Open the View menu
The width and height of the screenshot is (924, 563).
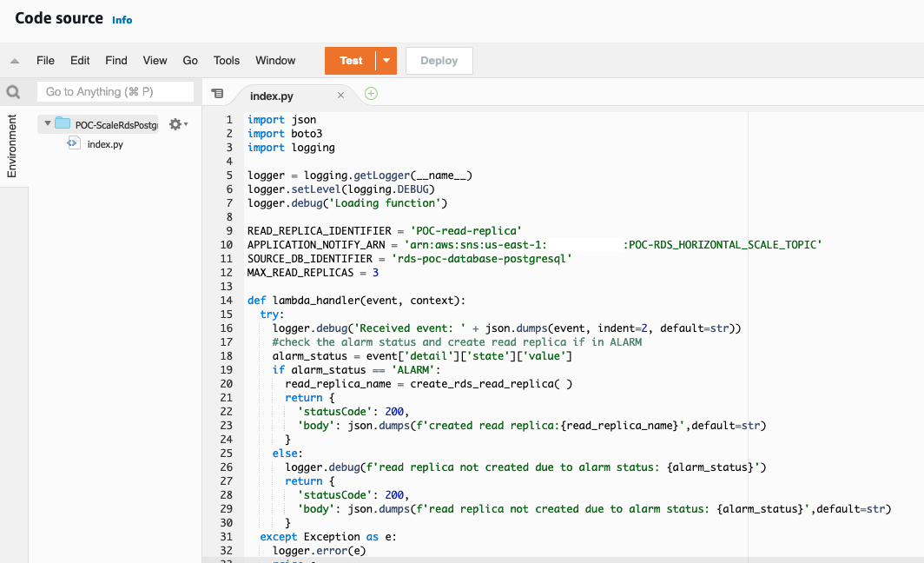point(155,61)
